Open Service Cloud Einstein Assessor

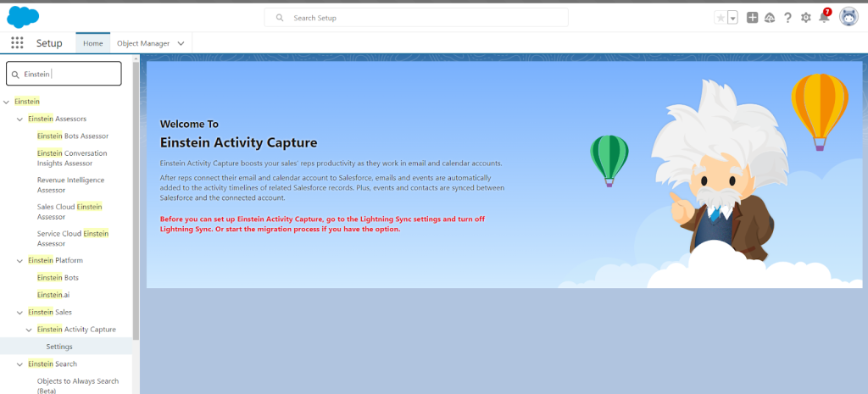click(73, 238)
